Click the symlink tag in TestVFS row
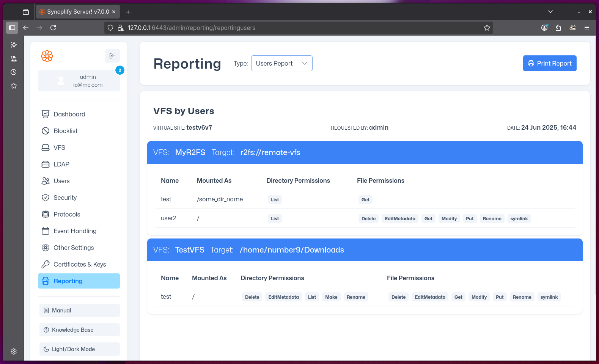 [x=549, y=297]
